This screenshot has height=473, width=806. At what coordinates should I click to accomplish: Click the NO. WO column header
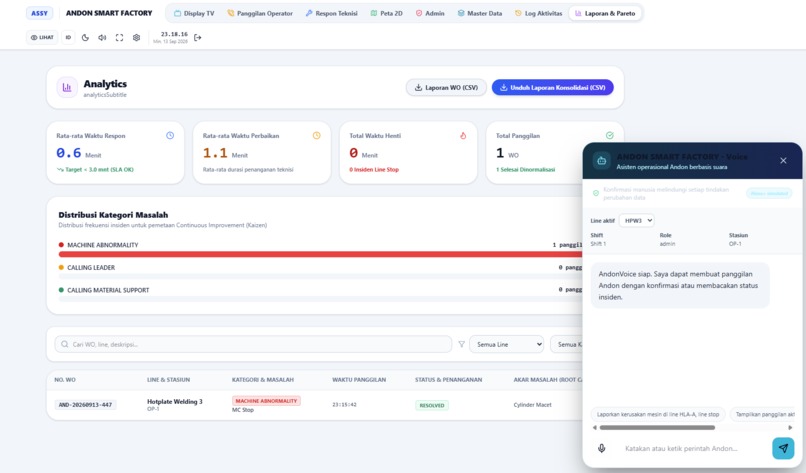[65, 379]
